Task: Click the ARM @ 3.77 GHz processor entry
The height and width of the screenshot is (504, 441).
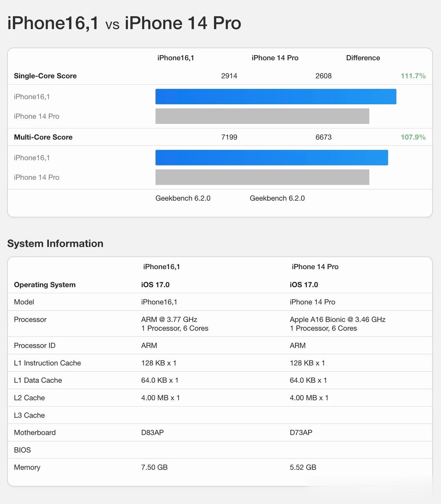Action: pos(169,319)
